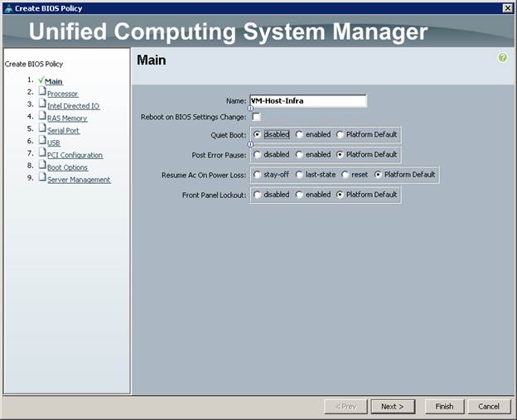Select Platform Default for Front Panel Lockout

[340, 195]
